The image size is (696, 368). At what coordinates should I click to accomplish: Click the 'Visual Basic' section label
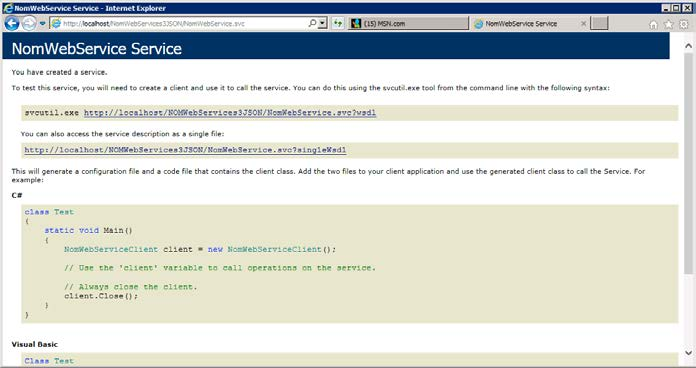pos(35,344)
